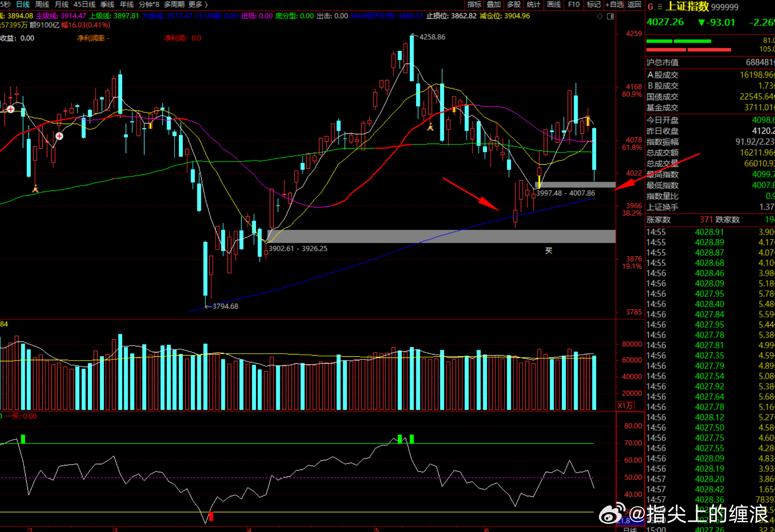The image size is (775, 532).
Task: Click the 止损位: 3862.82 legend entry
Action: 451,16
